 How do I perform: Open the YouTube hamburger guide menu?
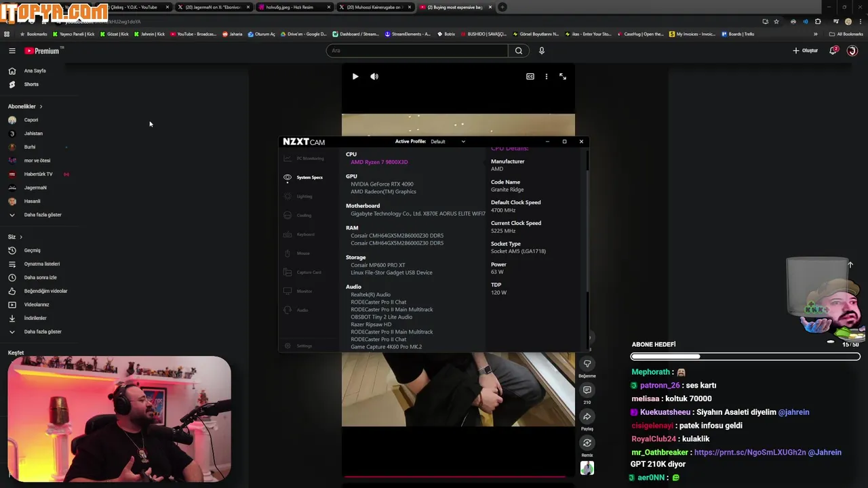click(12, 51)
